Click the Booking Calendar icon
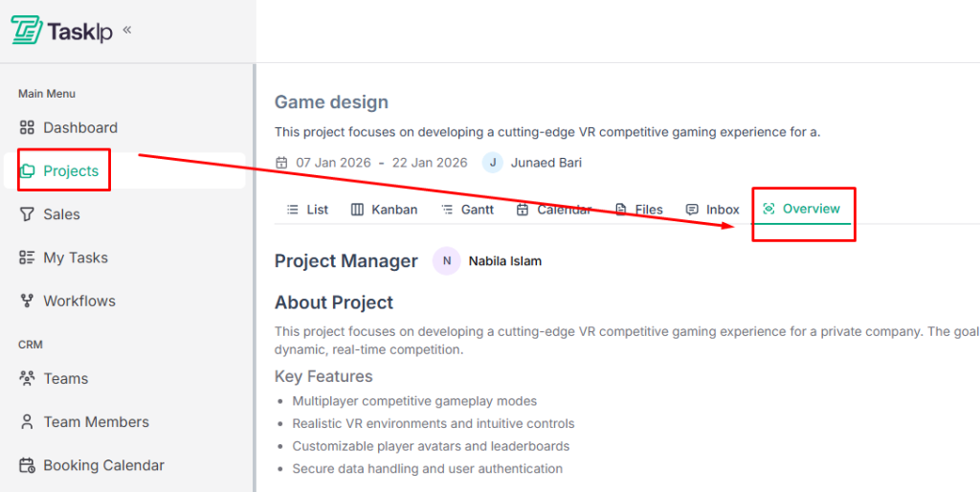980x492 pixels. 27,465
